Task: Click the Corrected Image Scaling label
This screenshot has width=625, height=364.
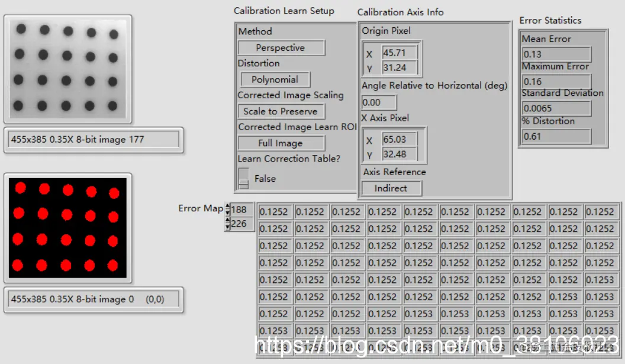Action: (x=291, y=95)
